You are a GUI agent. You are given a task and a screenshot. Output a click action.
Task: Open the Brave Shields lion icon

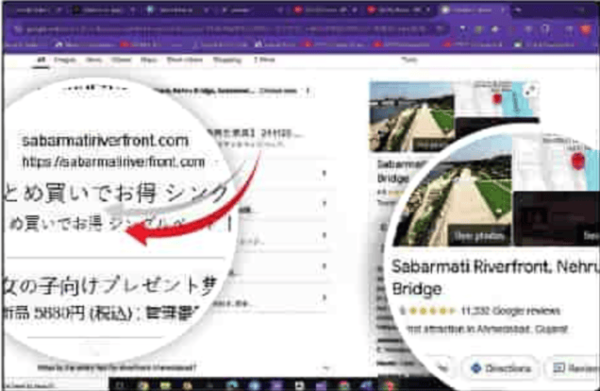(x=585, y=29)
